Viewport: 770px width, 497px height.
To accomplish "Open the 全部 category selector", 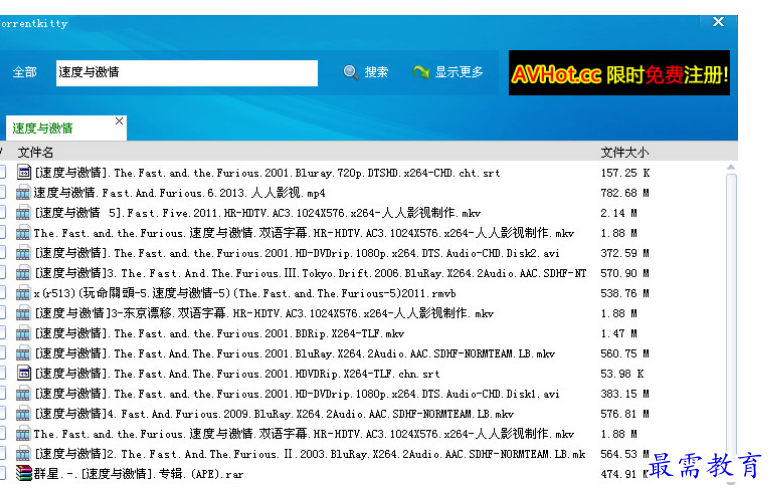I will (x=25, y=72).
